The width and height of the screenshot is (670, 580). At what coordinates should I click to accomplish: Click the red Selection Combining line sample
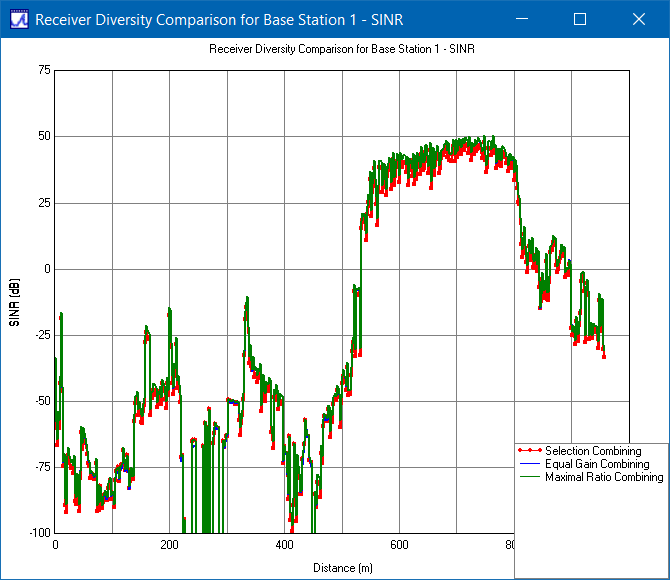tap(530, 450)
